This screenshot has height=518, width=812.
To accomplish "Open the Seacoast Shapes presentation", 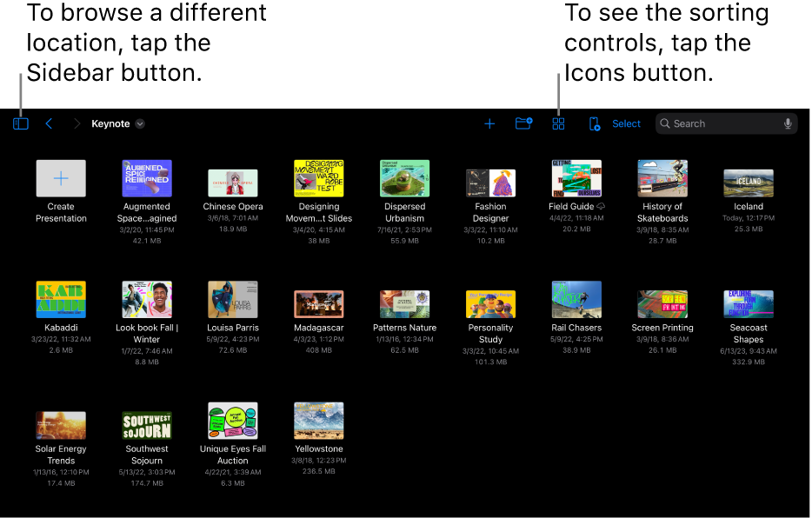I will coord(749,304).
